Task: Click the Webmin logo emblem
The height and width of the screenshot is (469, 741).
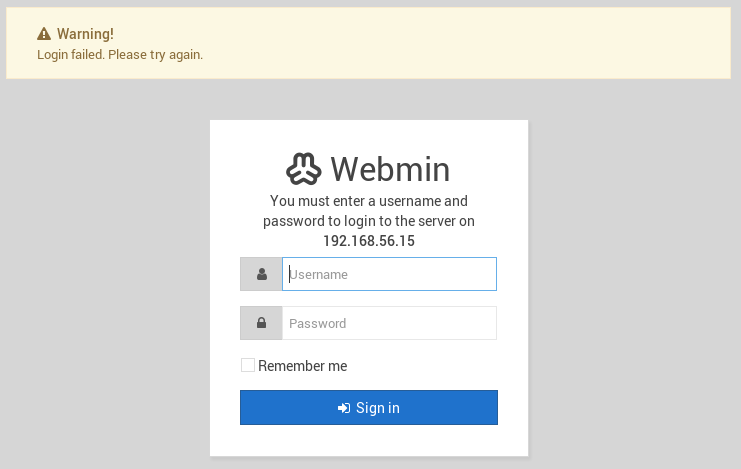Action: click(303, 169)
